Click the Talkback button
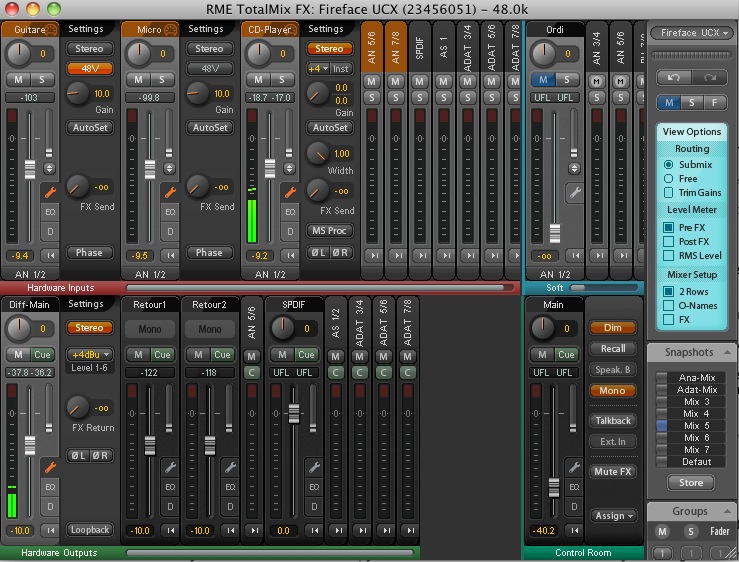 pyautogui.click(x=613, y=421)
